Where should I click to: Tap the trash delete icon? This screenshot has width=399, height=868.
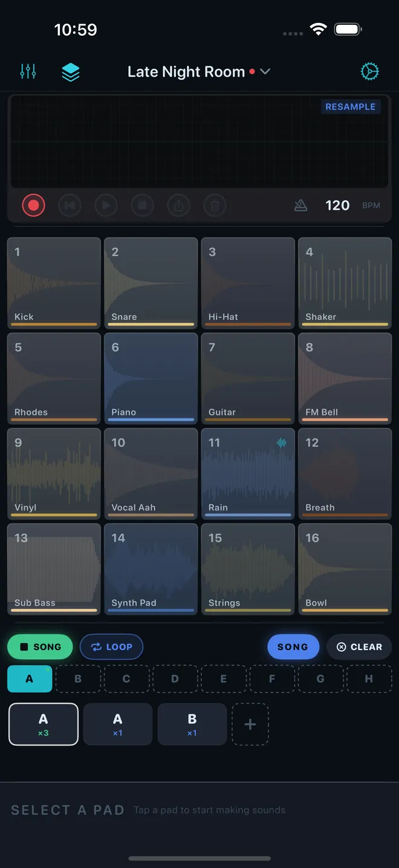click(x=215, y=206)
